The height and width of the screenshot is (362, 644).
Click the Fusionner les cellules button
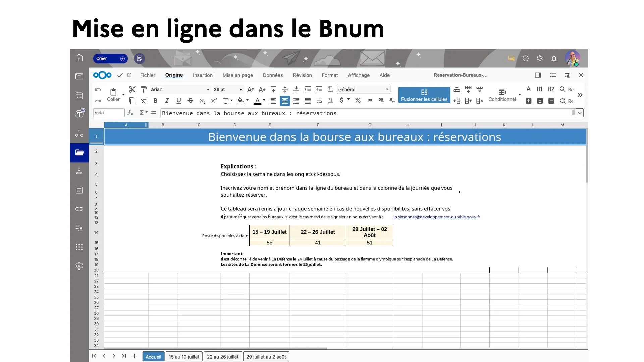424,95
